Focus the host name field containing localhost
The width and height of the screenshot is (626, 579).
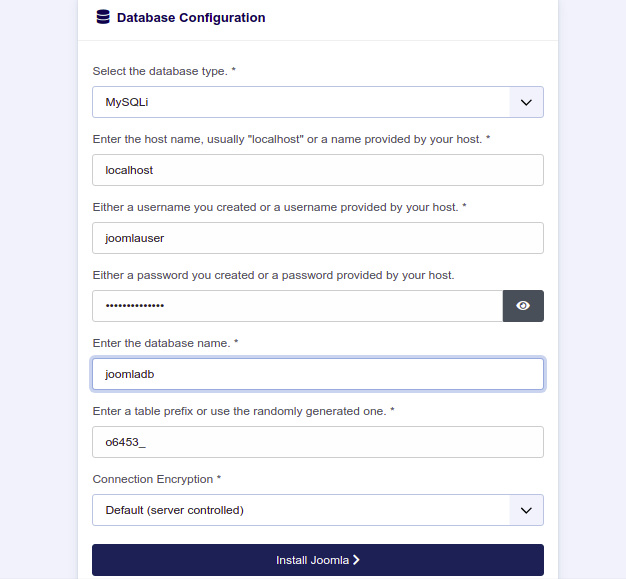pos(317,170)
